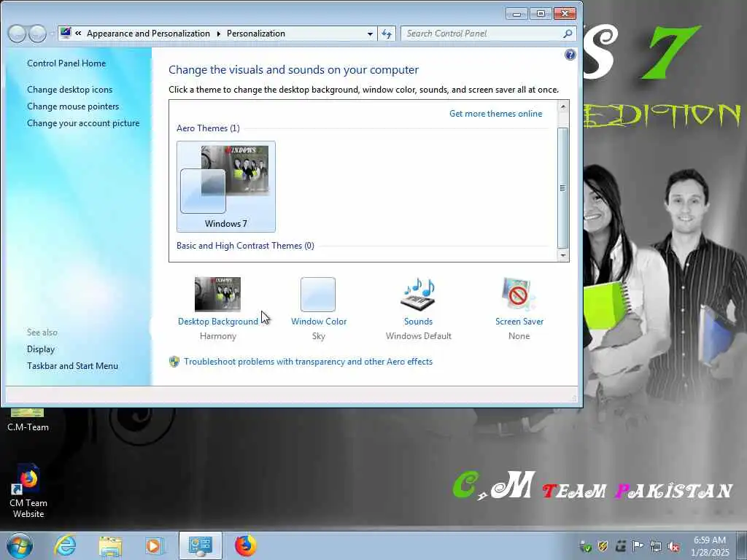Click the Aero Themes (1) heading
The width and height of the screenshot is (747, 560).
coord(208,128)
